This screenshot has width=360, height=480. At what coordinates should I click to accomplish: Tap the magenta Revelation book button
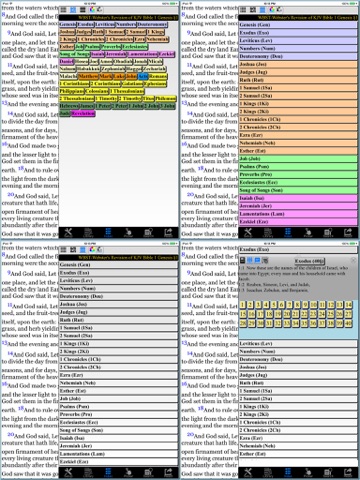[83, 114]
